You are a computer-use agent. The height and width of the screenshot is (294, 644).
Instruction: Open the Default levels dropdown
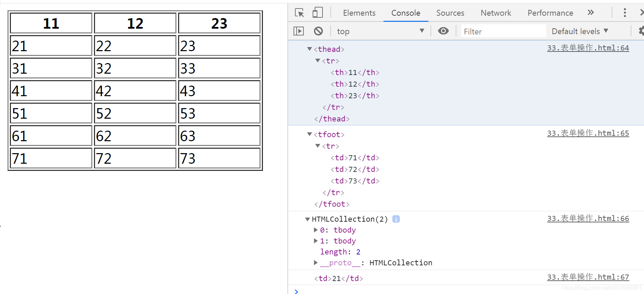click(x=580, y=31)
